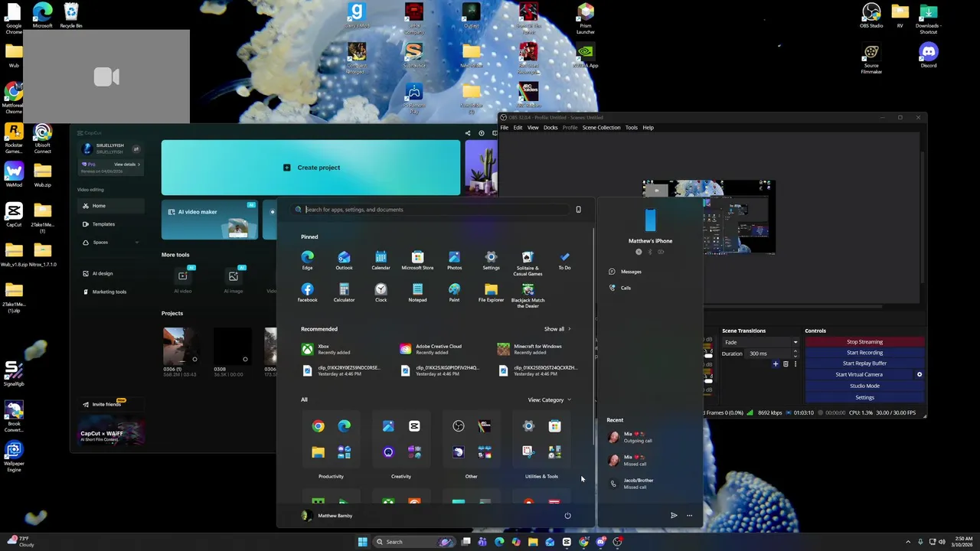Viewport: 980px width, 551px height.
Task: Launch Paint from pinned apps
Action: click(454, 292)
